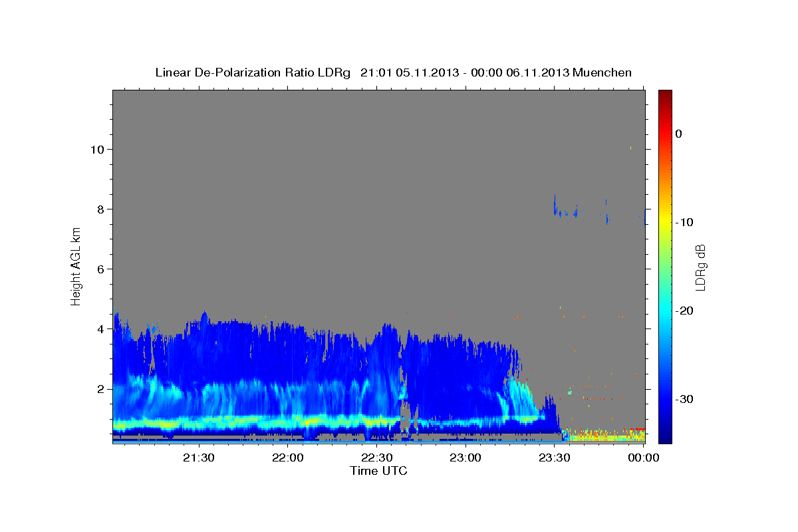This screenshot has height=532, width=798.
Task: Click the 23:30 time tick label
Action: pos(554,458)
